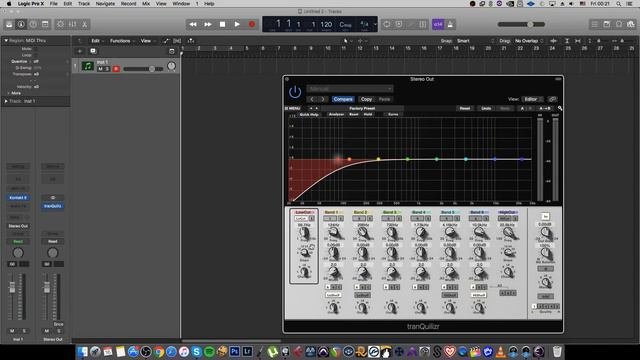
Task: Add a new track with plus button
Action: [80, 51]
